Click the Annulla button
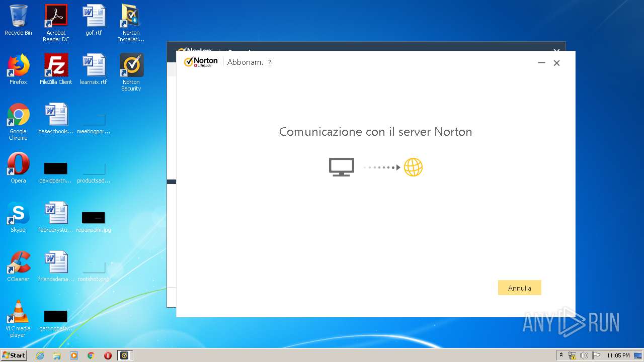 [519, 288]
